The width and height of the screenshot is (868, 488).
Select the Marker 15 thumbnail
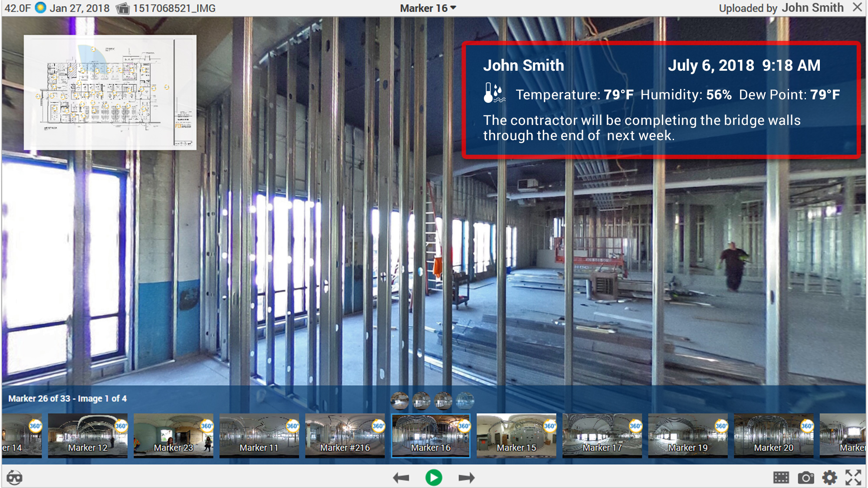click(516, 435)
